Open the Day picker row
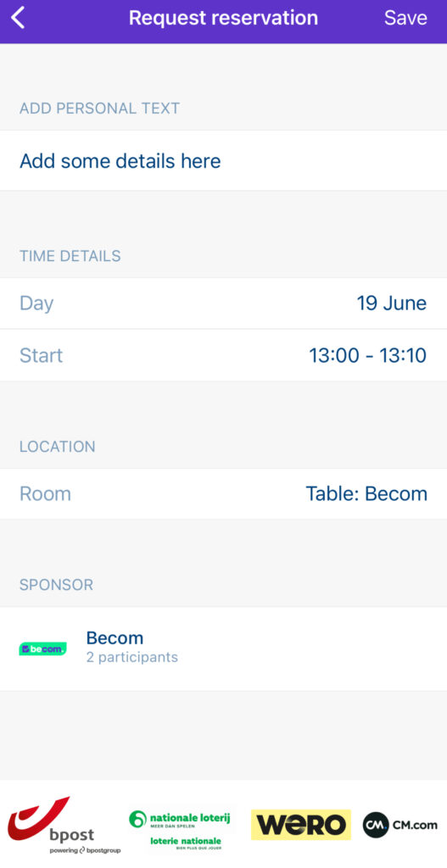This screenshot has width=447, height=868. click(x=223, y=303)
